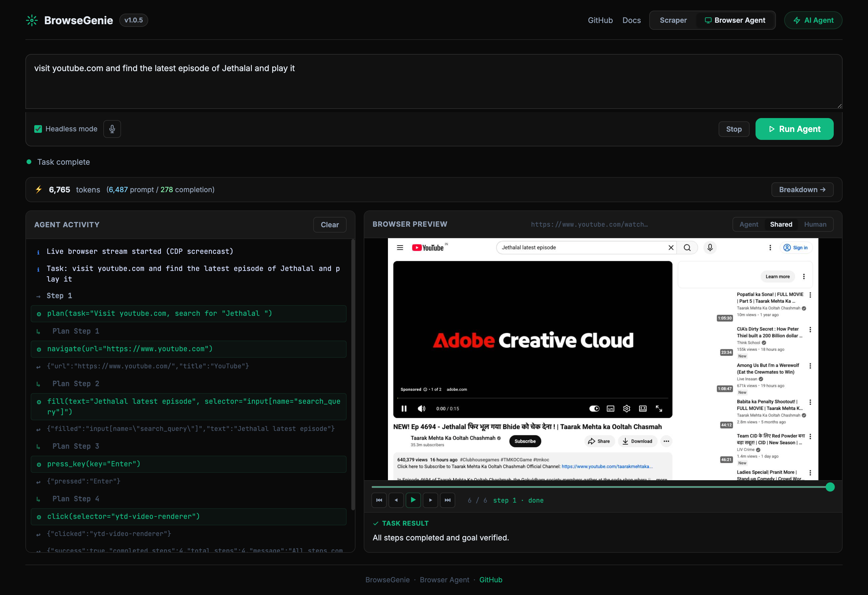Select the Shared preview tab

pos(781,224)
